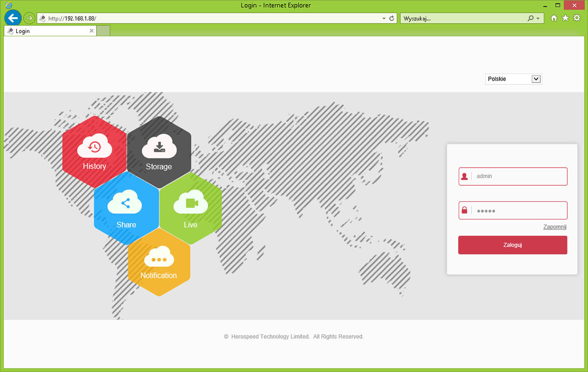The height and width of the screenshot is (372, 588).
Task: Focus the admin username field
Action: 518,176
